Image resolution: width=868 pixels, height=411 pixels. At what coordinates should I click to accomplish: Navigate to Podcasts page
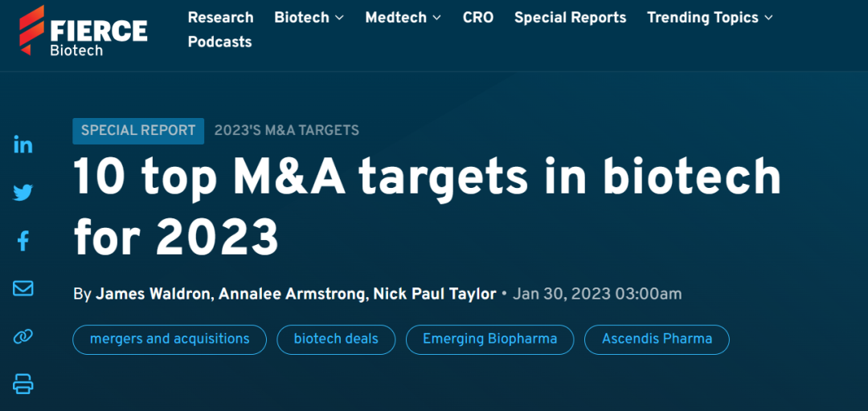pyautogui.click(x=219, y=42)
